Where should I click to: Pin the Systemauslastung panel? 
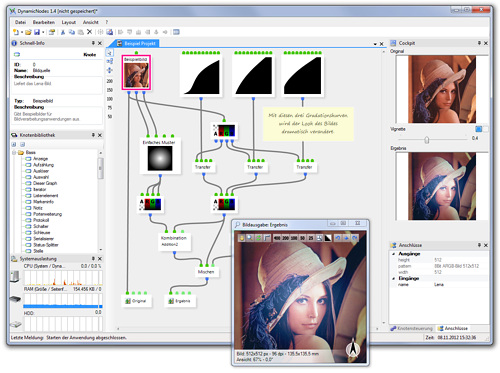pos(93,259)
